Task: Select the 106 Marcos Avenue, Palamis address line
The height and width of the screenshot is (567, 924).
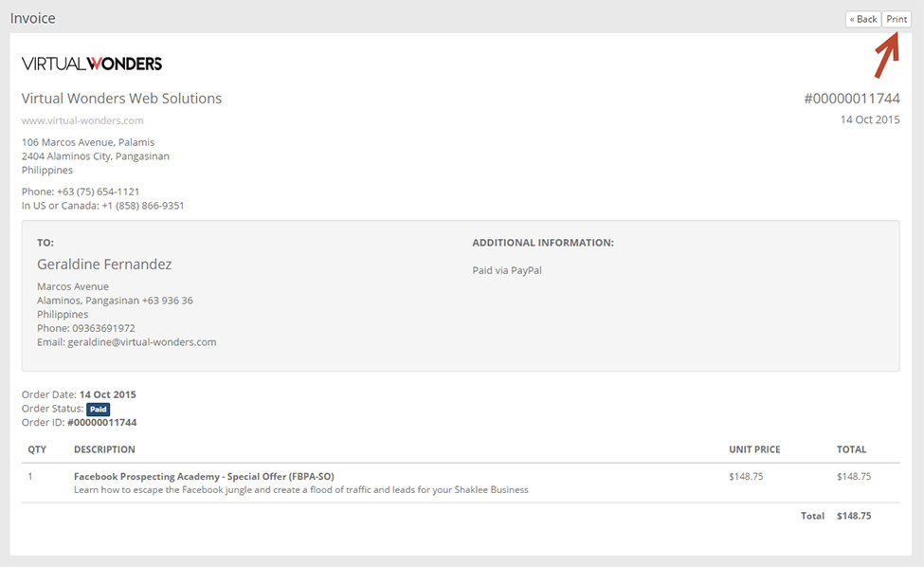Action: [x=88, y=142]
